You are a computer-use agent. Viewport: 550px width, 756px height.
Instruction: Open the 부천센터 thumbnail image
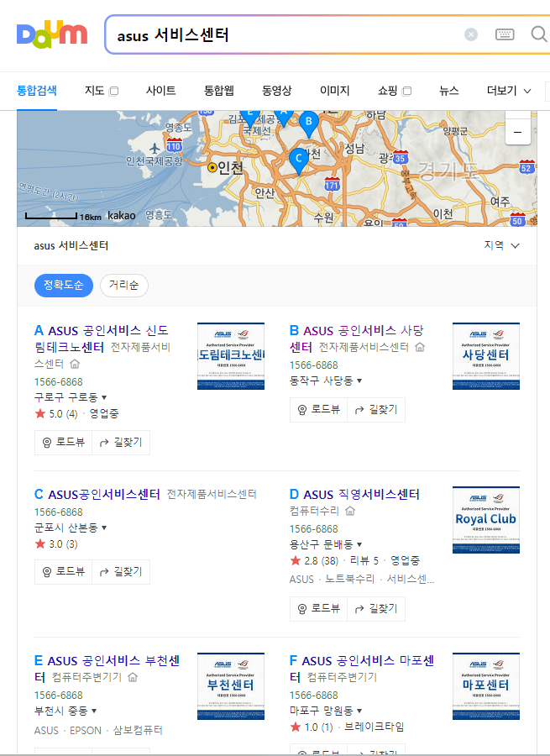(231, 686)
